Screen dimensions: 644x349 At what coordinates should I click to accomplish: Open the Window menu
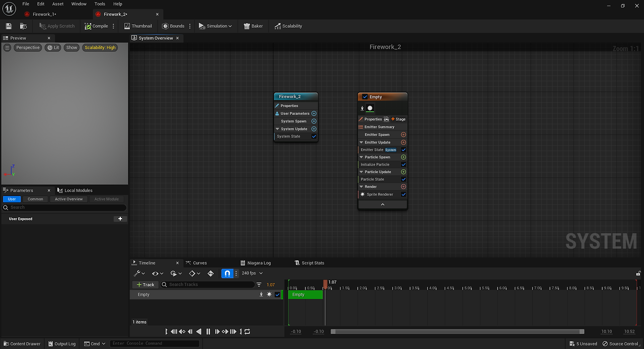pyautogui.click(x=79, y=4)
